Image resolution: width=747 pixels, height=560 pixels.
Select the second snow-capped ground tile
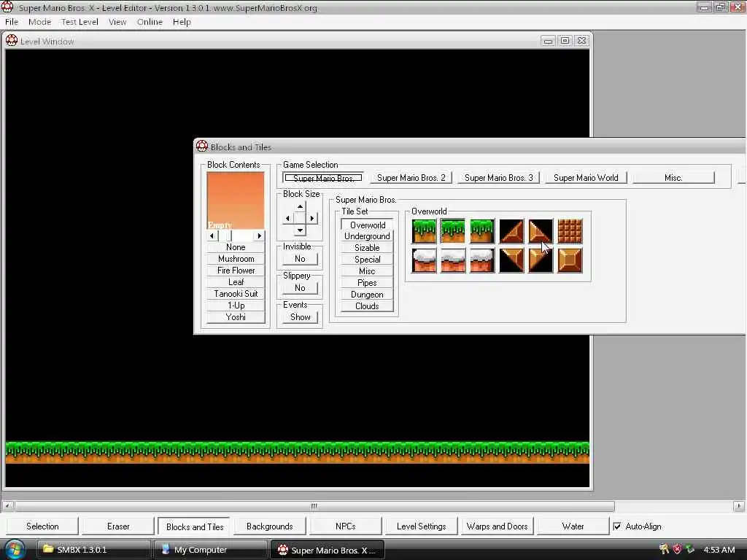pos(452,260)
